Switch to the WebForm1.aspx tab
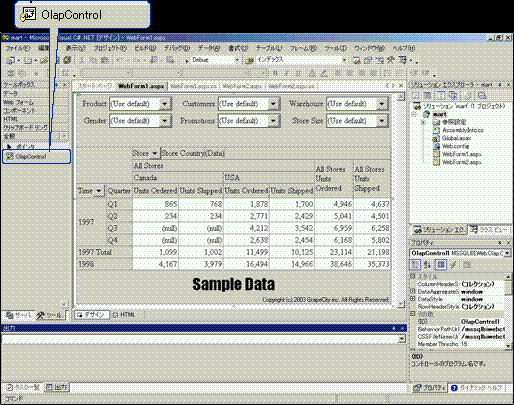 [x=141, y=86]
